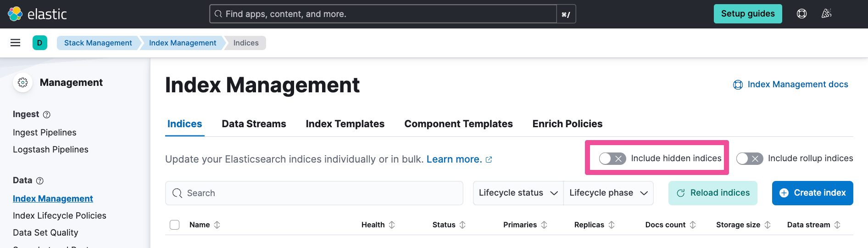Switch to the Enrich Policies tab
Screen dimensions: 868x248
click(568, 124)
